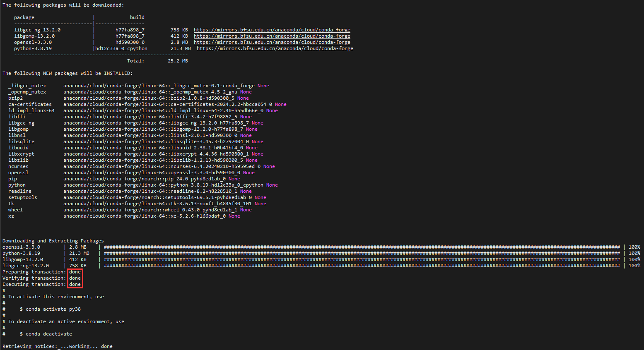Click the magenta 'None' after ncurses entry

(x=269, y=166)
